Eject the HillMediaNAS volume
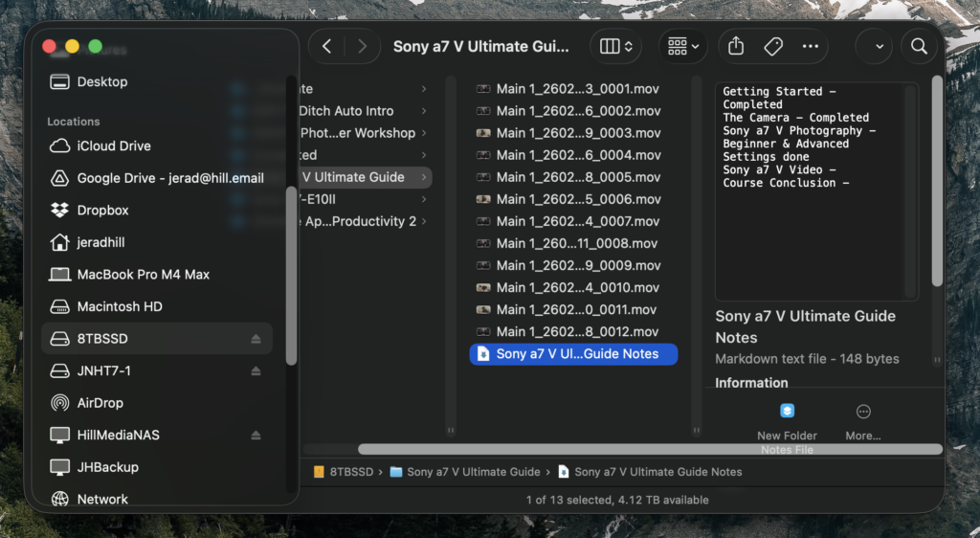 256,435
